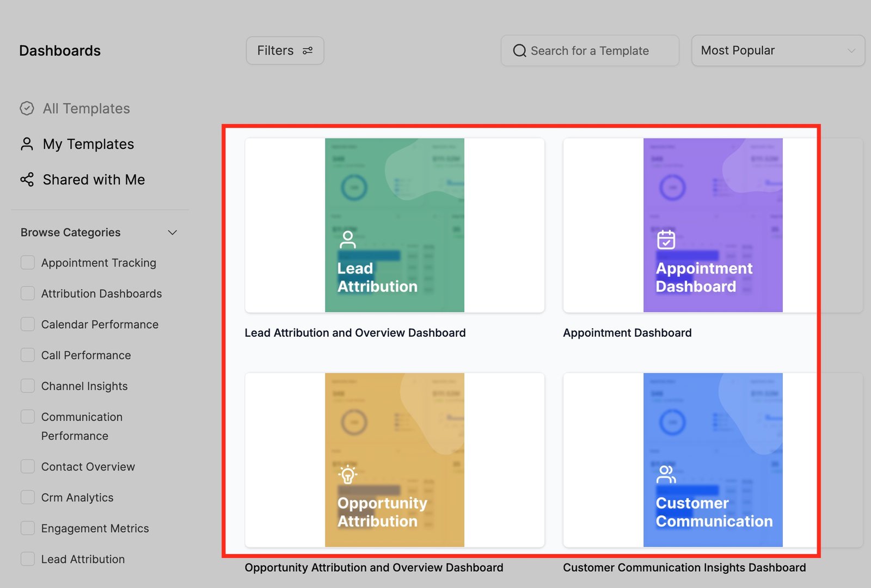
Task: Click the All Templates checkmark icon
Action: click(x=27, y=108)
